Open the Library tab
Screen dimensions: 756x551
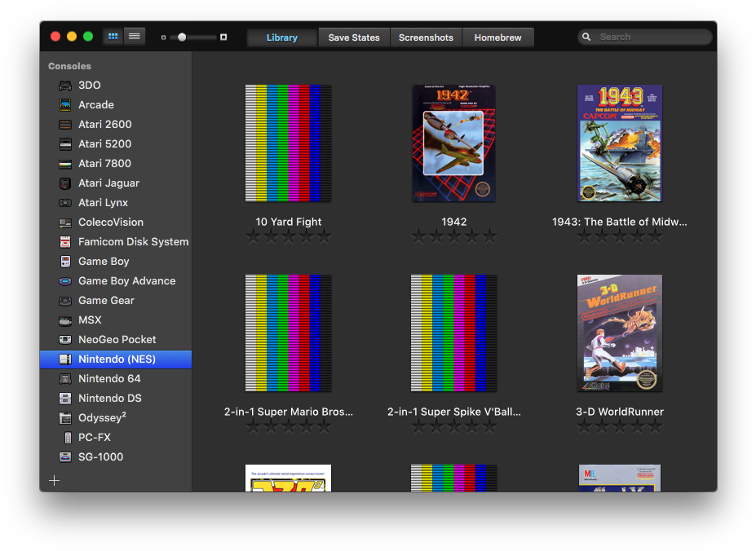tap(282, 37)
